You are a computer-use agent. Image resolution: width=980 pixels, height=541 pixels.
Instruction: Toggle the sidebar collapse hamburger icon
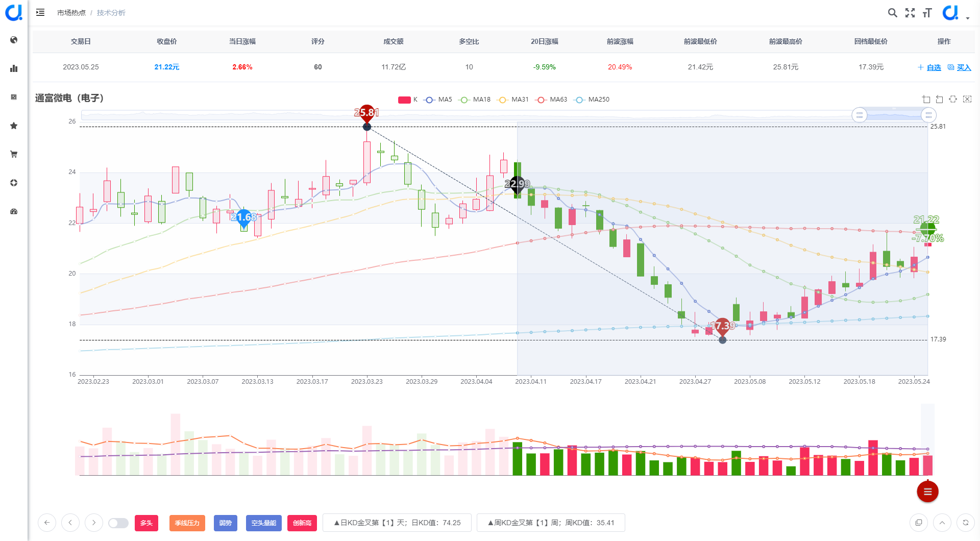tap(40, 12)
